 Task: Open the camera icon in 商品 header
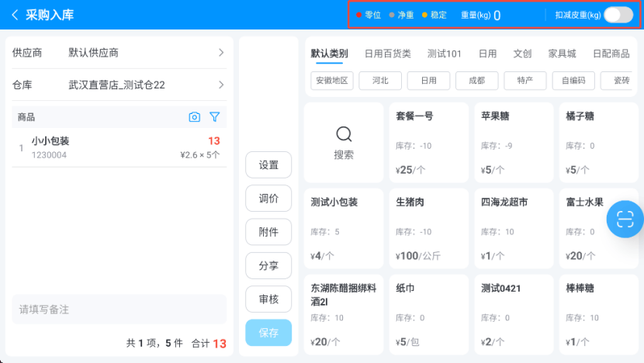tap(195, 117)
